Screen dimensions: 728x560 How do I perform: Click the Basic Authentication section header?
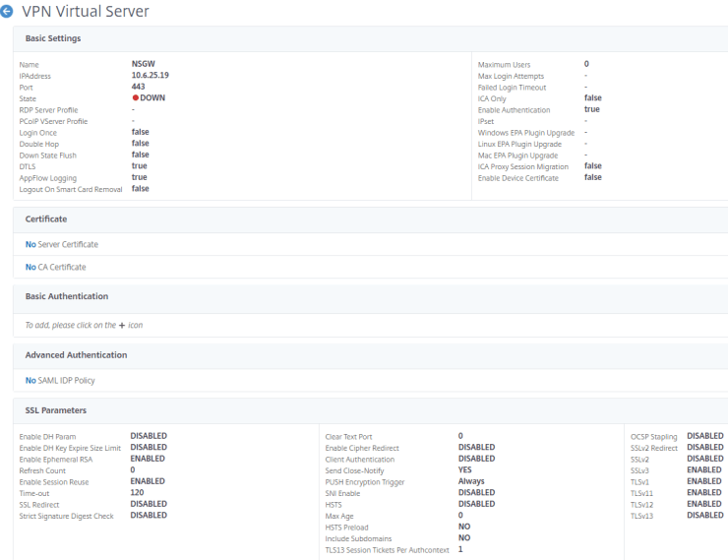[67, 295]
